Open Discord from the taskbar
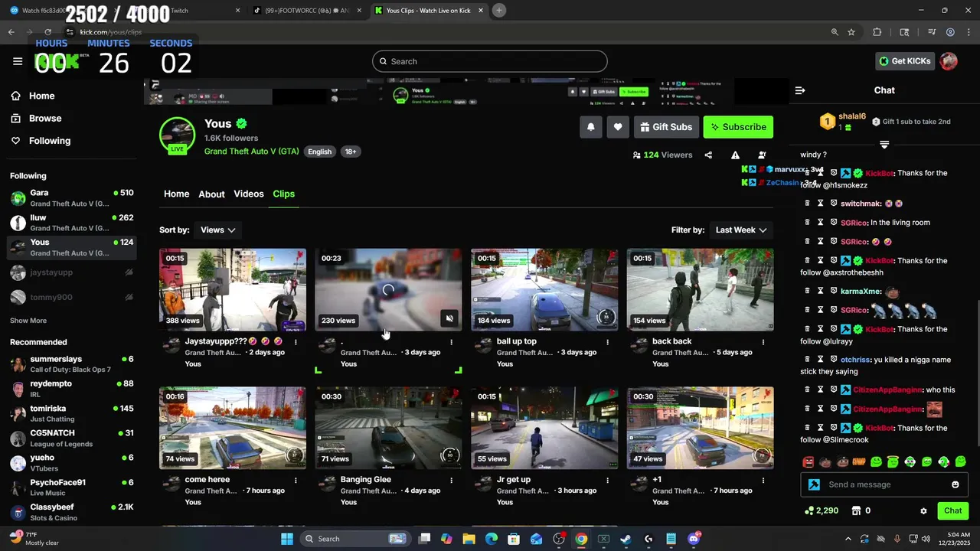 tap(694, 539)
